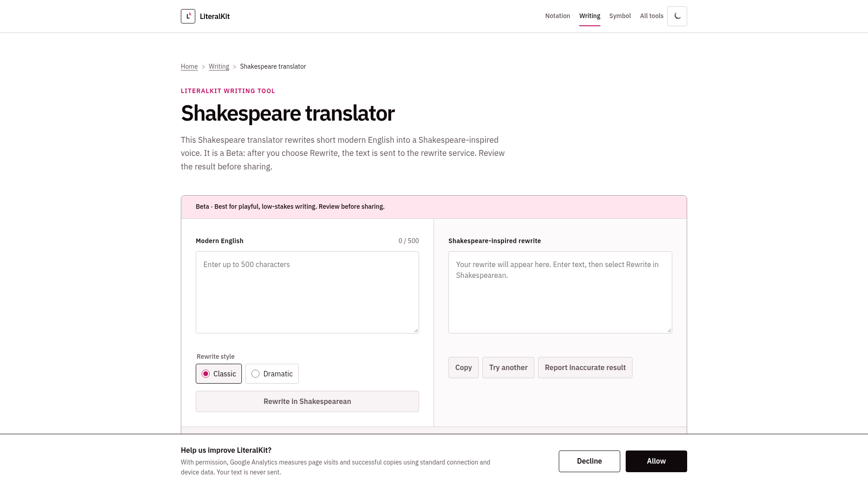Click the Shakespeare-inspired rewrite output box

[560, 292]
